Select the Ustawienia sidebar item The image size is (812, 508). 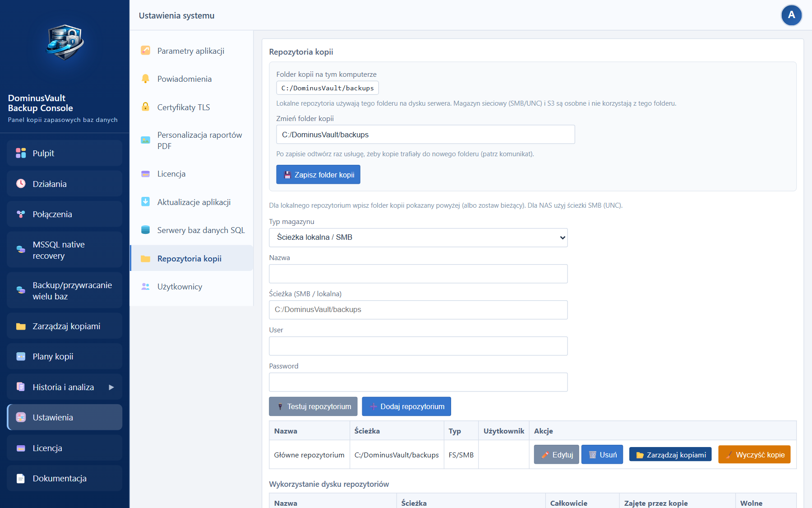[x=65, y=417]
